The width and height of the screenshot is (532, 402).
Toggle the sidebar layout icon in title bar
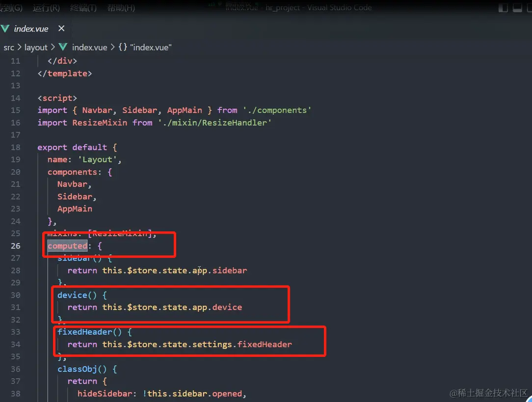click(503, 7)
